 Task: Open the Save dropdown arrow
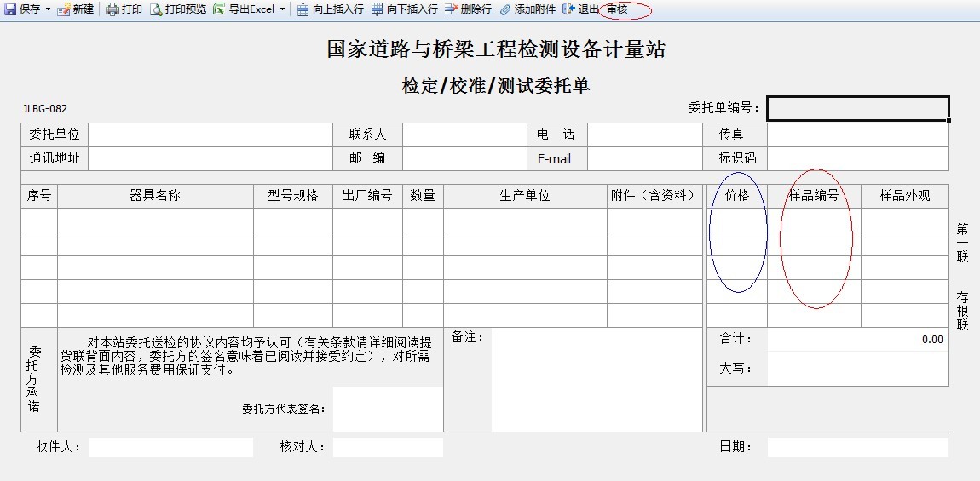tap(48, 9)
